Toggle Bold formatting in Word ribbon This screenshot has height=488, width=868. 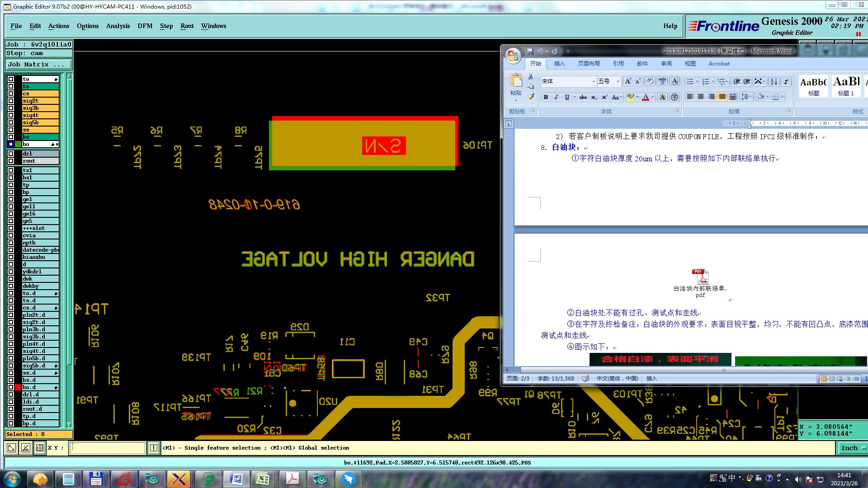coord(546,97)
